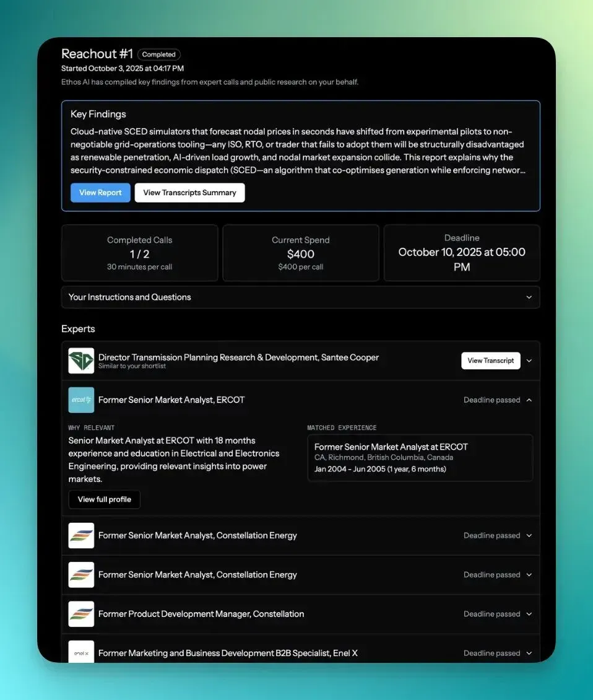Click the Santee Cooper logo icon
The height and width of the screenshot is (700, 593).
81,361
